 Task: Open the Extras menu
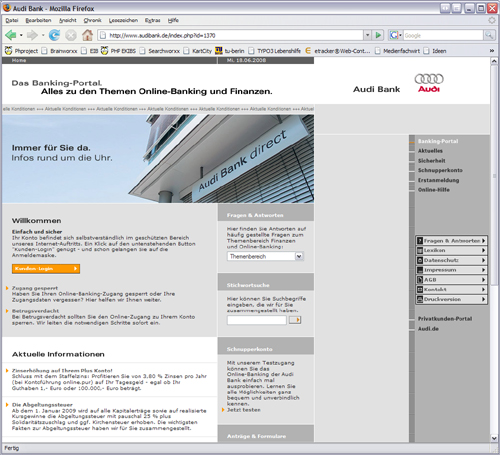[152, 20]
